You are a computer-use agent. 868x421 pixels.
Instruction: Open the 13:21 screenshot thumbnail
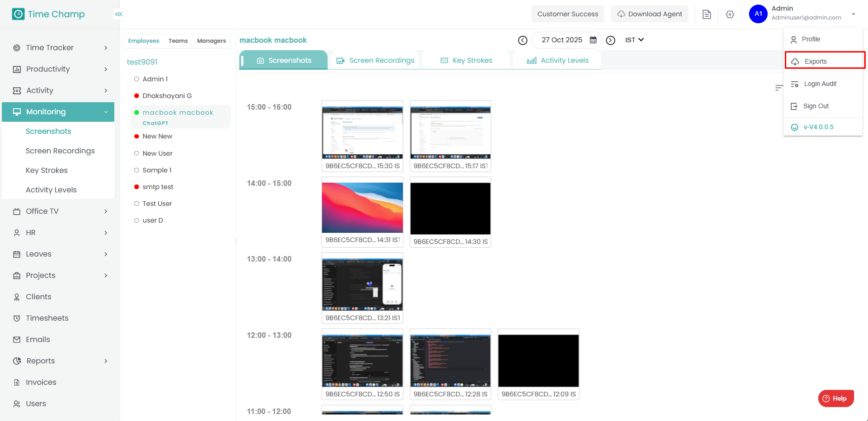tap(362, 284)
